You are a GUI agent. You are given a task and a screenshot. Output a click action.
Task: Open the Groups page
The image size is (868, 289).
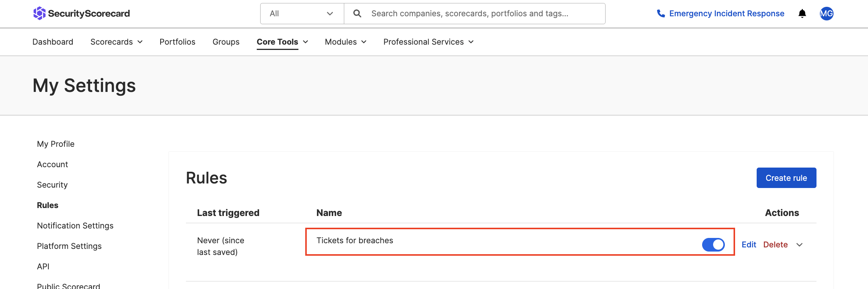[226, 42]
